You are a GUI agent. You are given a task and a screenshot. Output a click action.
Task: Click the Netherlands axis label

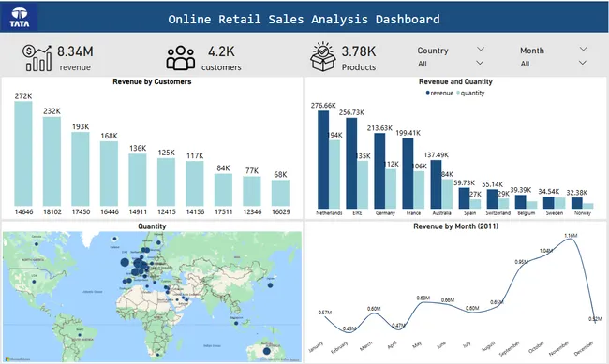coord(329,213)
